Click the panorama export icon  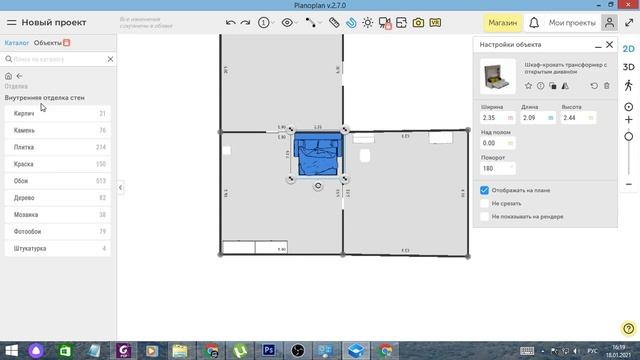401,23
